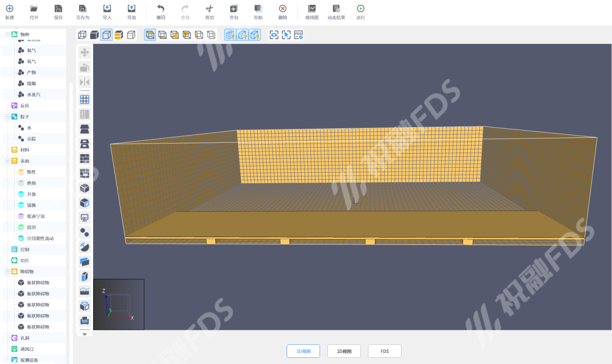The width and height of the screenshot is (612, 364).
Task: Collapse the 表面 (Surfaces) tree node
Action: tap(8, 161)
